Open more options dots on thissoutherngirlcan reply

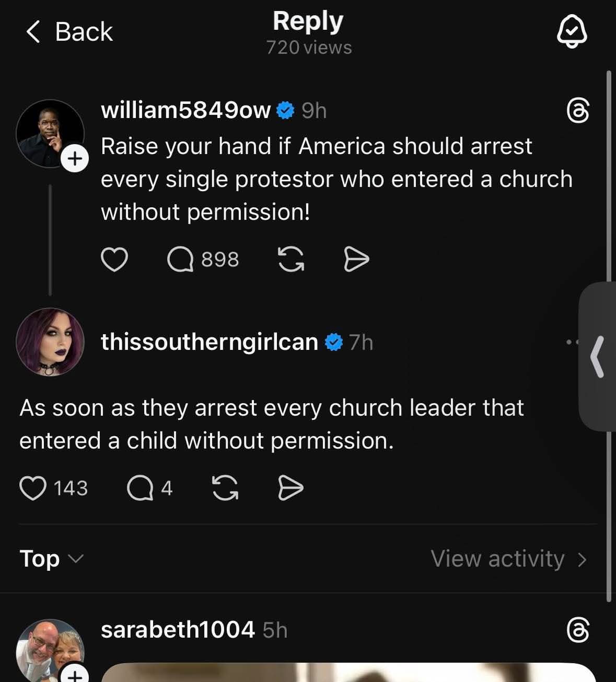[573, 343]
